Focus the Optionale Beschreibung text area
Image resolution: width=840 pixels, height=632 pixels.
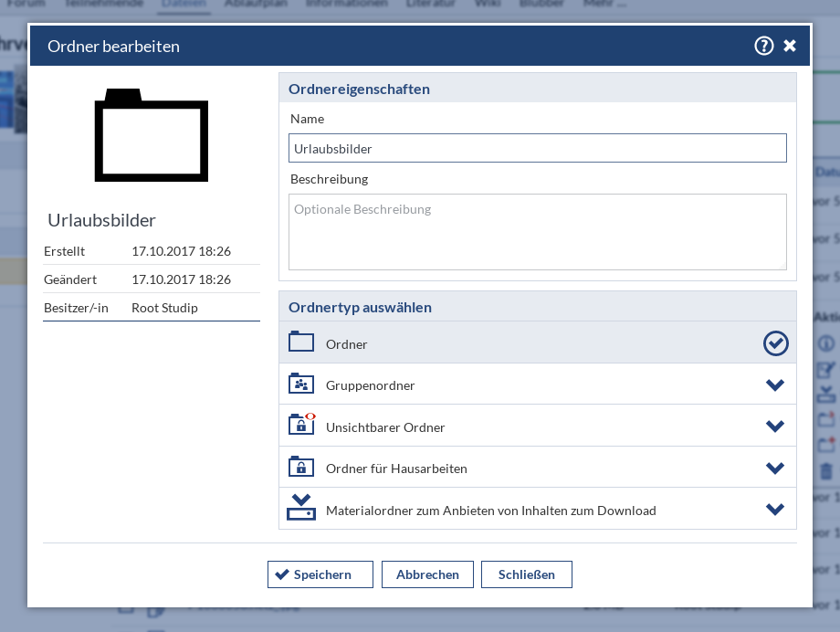[537, 232]
